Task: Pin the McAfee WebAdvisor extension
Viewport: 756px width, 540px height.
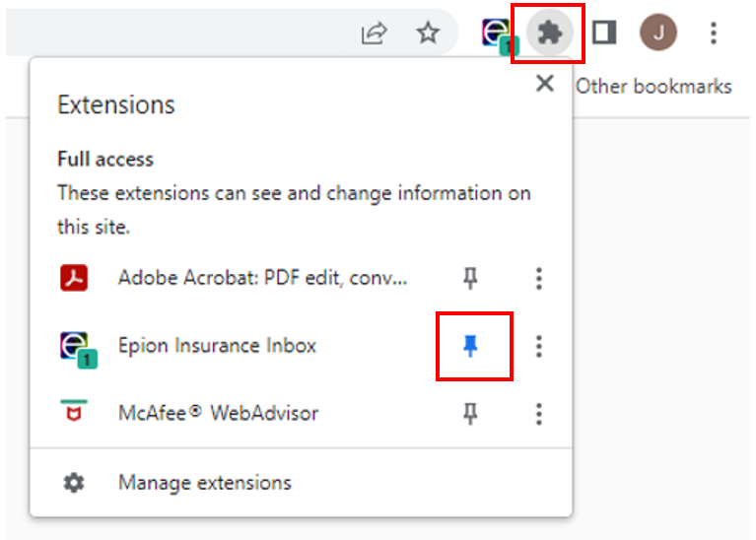Action: click(x=470, y=414)
